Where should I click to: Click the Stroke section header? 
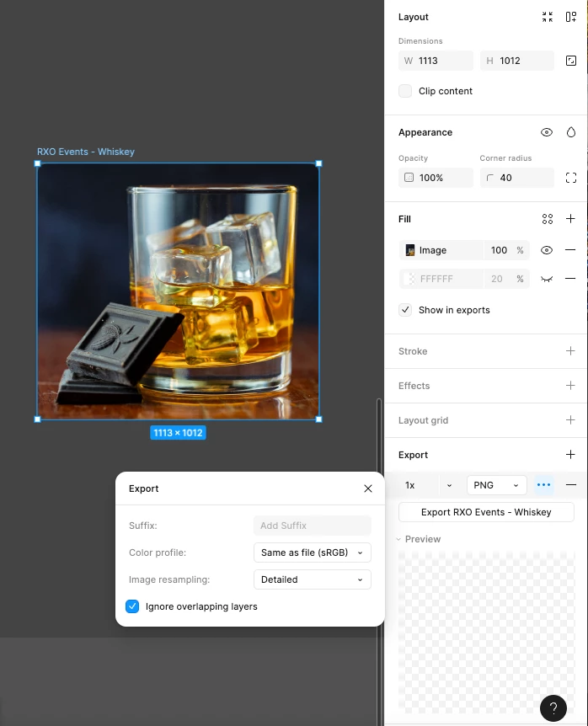click(413, 351)
